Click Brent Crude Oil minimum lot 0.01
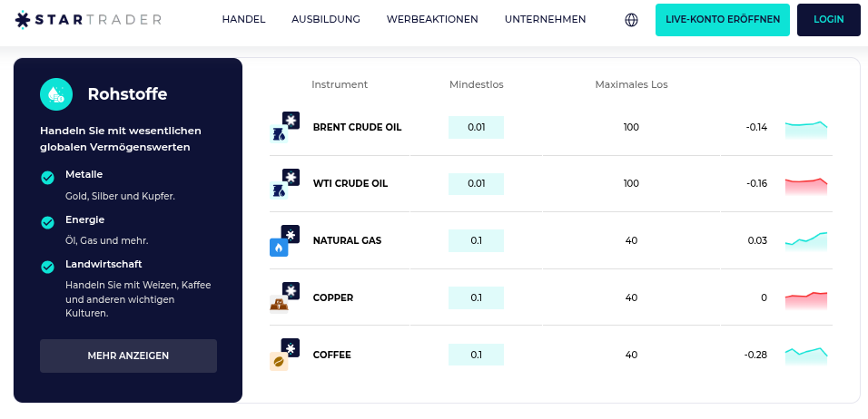 (x=476, y=127)
